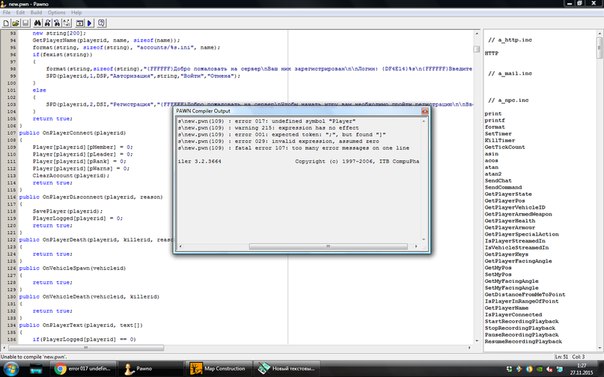This screenshot has height=377, width=604.
Task: Click 'KillTimer' in the function list
Action: pos(500,140)
